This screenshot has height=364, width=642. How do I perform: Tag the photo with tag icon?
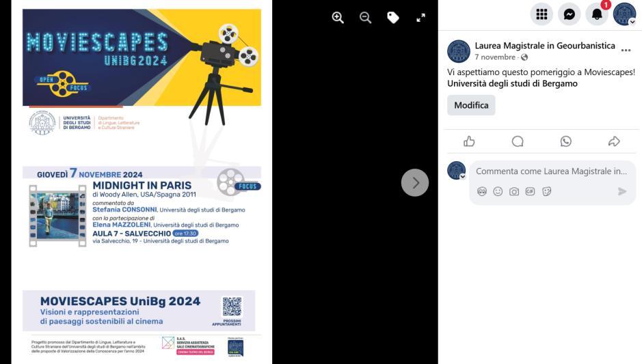click(x=393, y=18)
